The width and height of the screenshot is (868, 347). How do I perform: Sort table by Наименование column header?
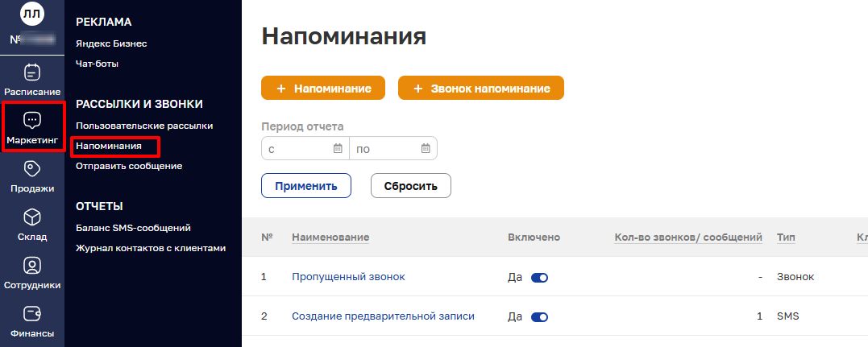pos(330,238)
